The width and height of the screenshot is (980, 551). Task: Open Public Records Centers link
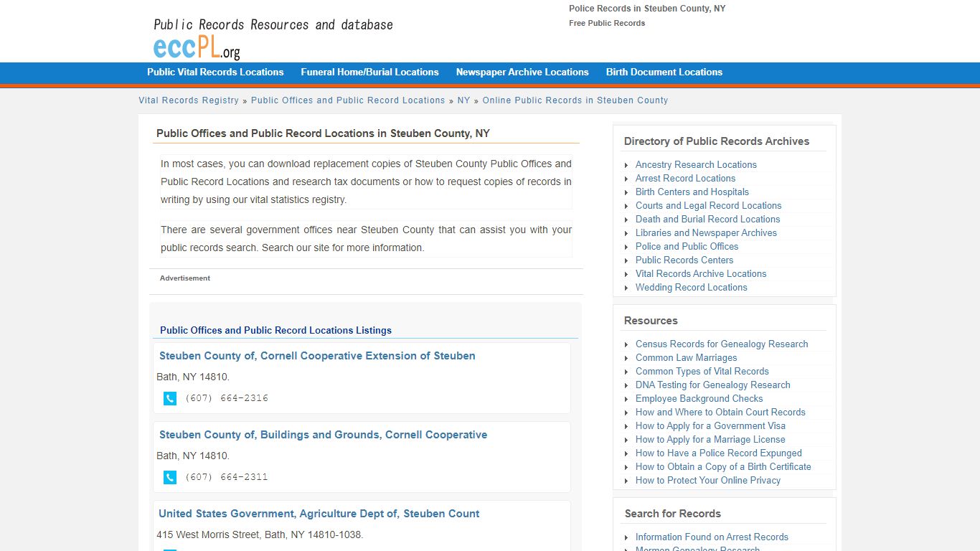pyautogui.click(x=684, y=260)
